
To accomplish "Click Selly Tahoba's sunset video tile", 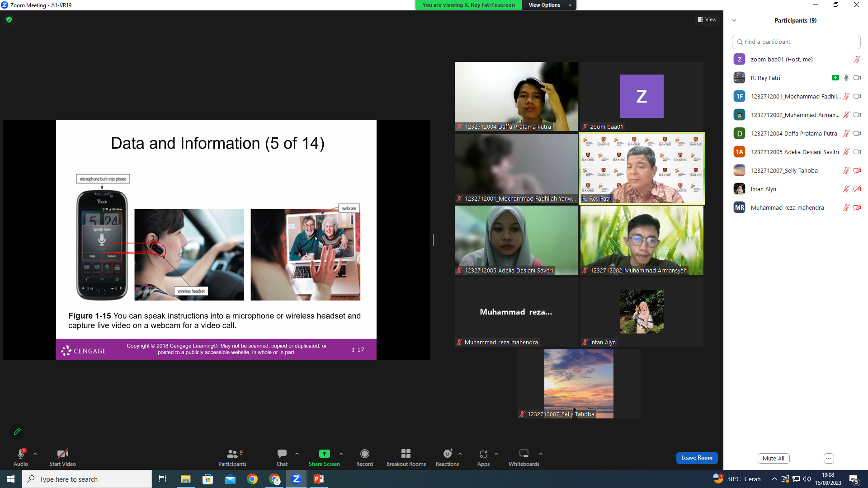I will coord(579,384).
